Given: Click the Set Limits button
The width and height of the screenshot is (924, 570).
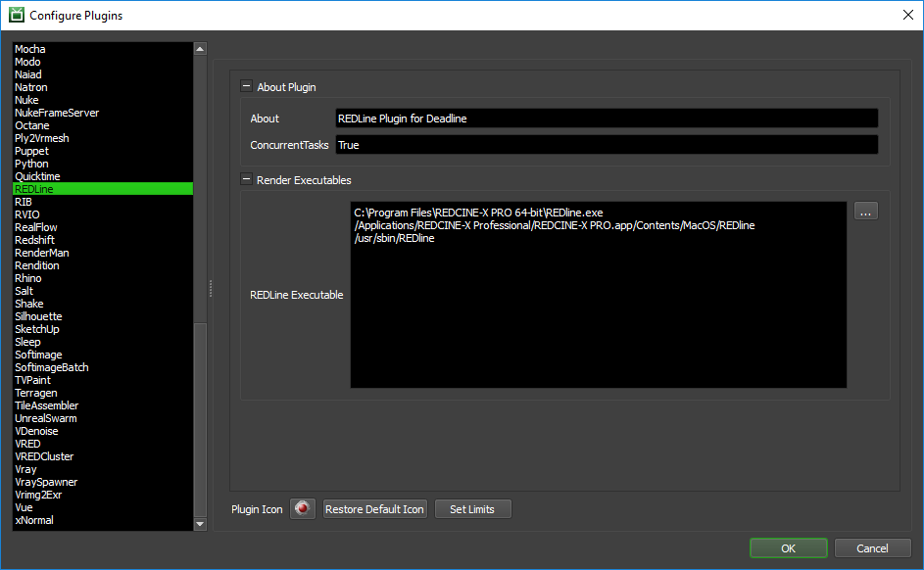Looking at the screenshot, I should click(x=472, y=508).
